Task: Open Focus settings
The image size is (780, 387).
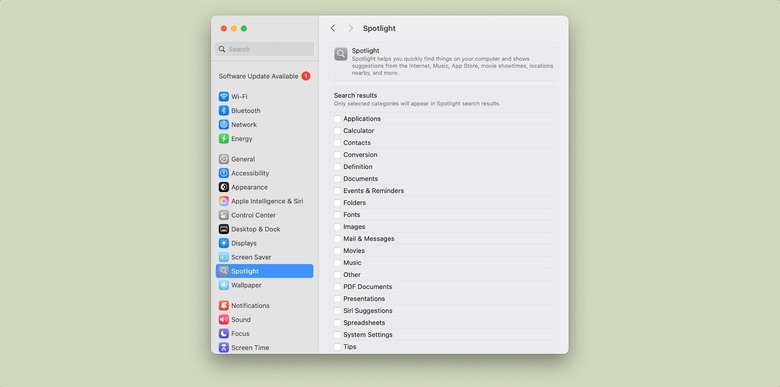Action: tap(264, 333)
